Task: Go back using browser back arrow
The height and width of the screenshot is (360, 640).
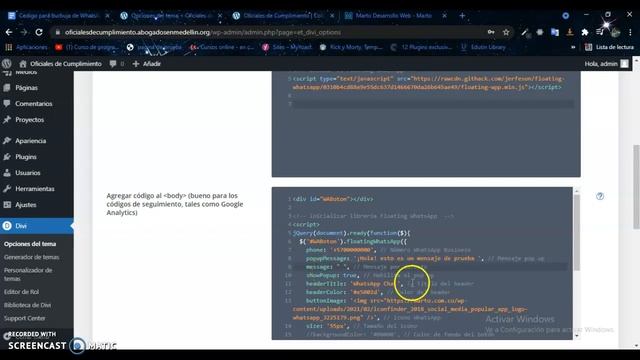Action: click(x=9, y=32)
